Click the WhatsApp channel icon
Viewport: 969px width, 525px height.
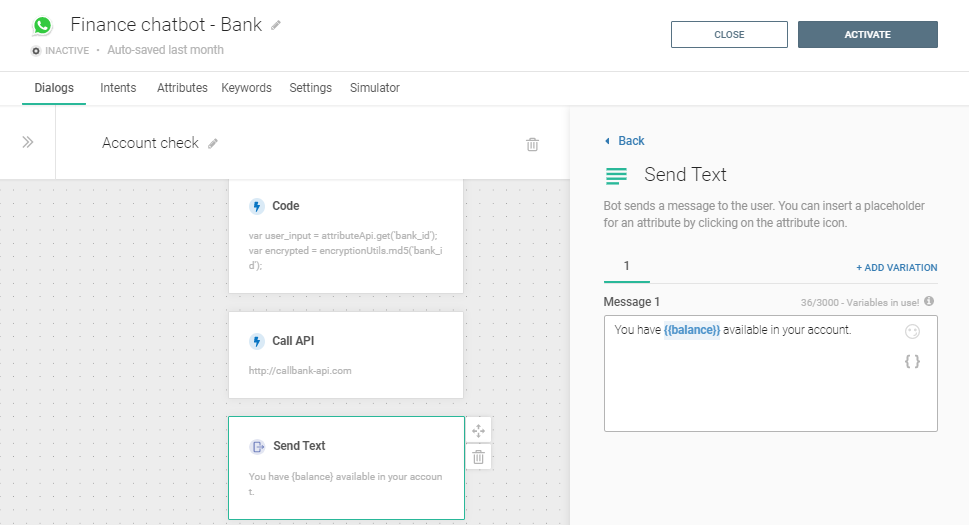[43, 25]
